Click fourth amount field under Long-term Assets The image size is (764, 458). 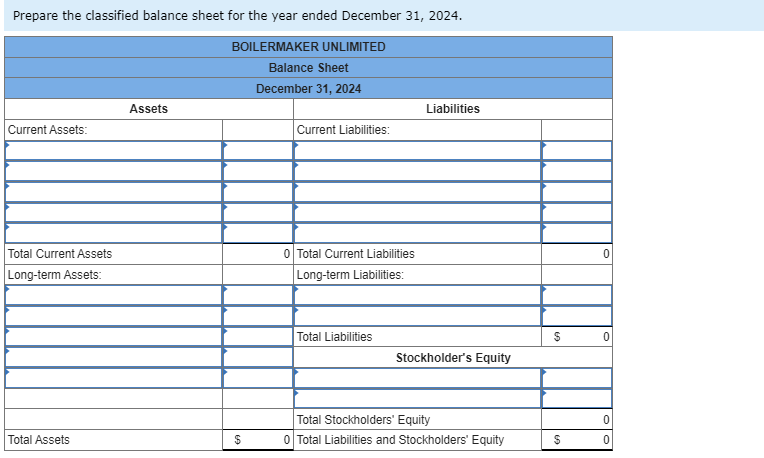point(258,357)
